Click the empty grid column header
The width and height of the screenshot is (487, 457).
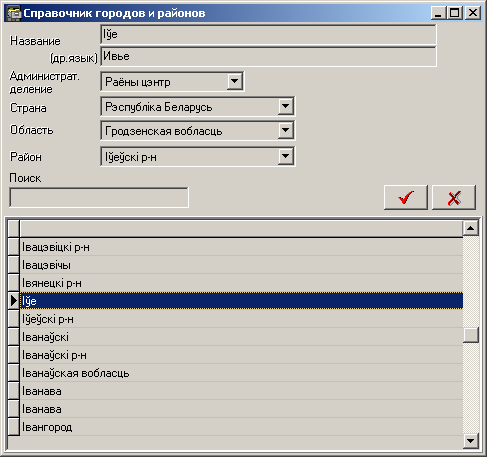tap(241, 229)
